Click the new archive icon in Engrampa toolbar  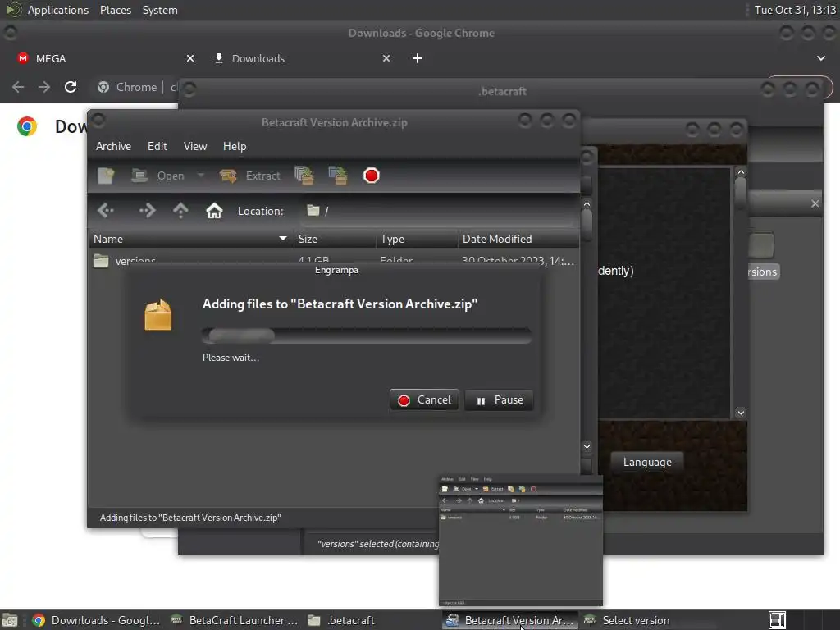[106, 176]
